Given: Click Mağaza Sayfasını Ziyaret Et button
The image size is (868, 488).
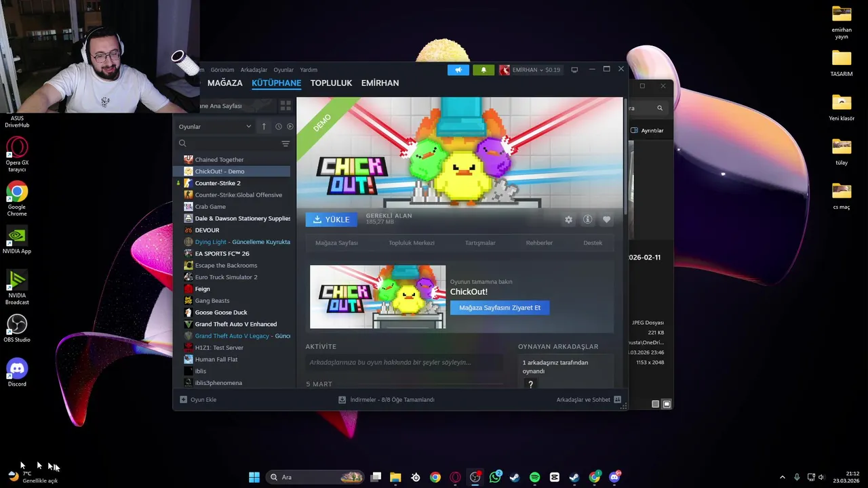Looking at the screenshot, I should (x=500, y=308).
